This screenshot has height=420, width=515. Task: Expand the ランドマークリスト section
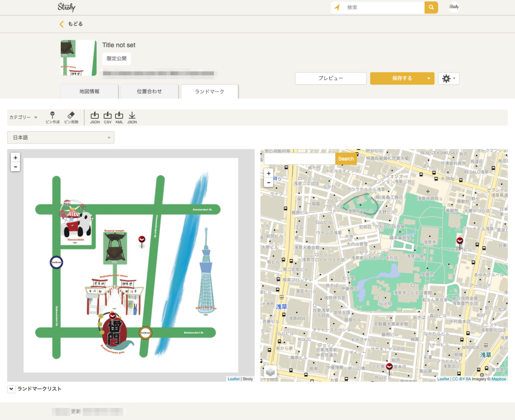11,389
